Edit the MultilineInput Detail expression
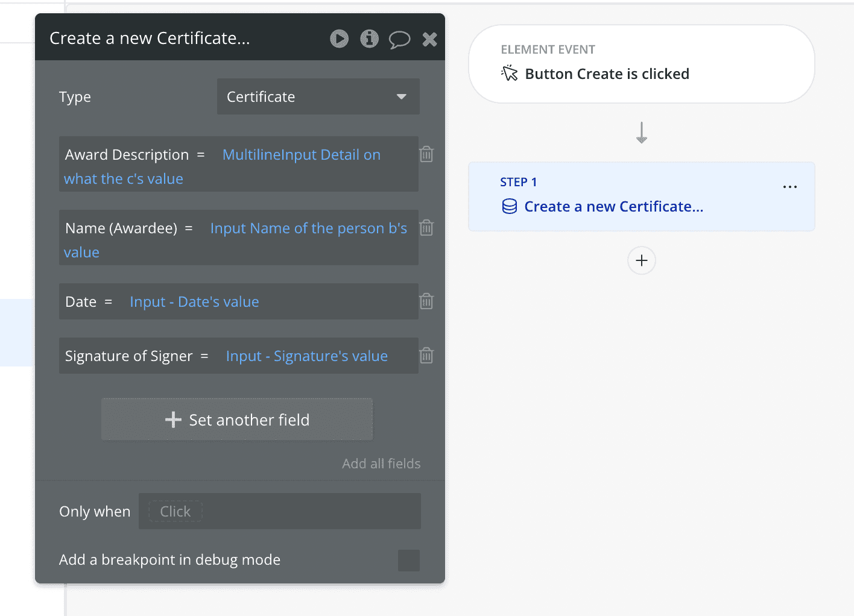Screen dimensions: 854x616 coord(301,155)
